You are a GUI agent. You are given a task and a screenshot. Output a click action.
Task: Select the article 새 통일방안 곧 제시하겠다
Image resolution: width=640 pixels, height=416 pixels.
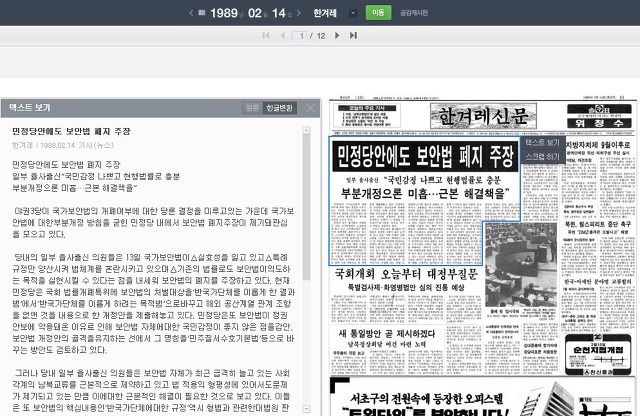click(387, 334)
